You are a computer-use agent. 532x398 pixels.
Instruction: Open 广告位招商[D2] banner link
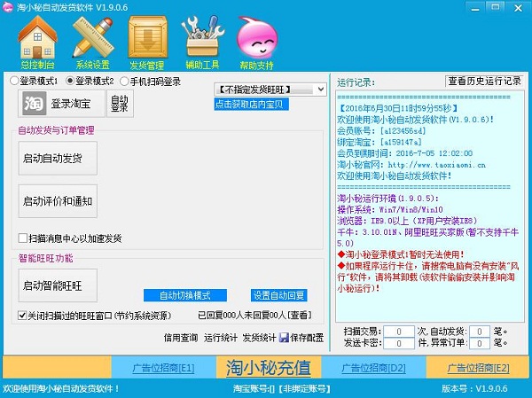[x=373, y=368]
